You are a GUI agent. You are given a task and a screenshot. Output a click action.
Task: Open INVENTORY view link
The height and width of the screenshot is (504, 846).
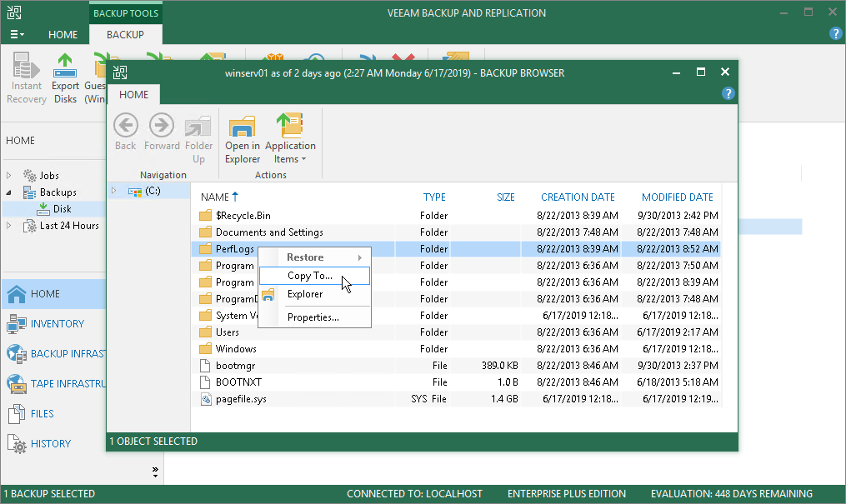click(x=58, y=324)
